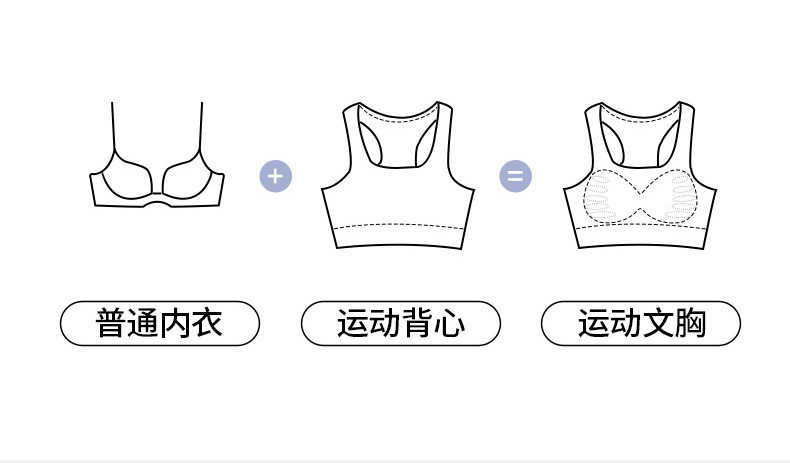This screenshot has width=790, height=463.
Task: Click the 运动文胸 label pill
Action: [641, 323]
